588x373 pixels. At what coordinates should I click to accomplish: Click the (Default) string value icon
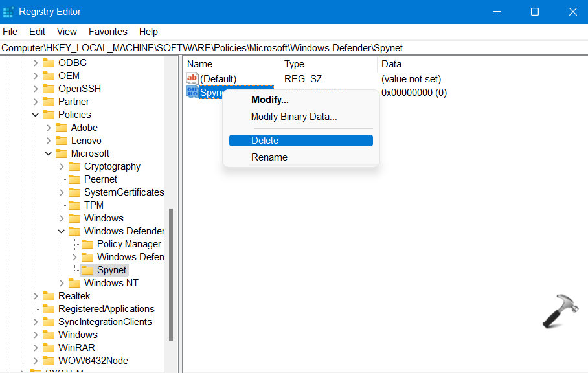pyautogui.click(x=192, y=78)
